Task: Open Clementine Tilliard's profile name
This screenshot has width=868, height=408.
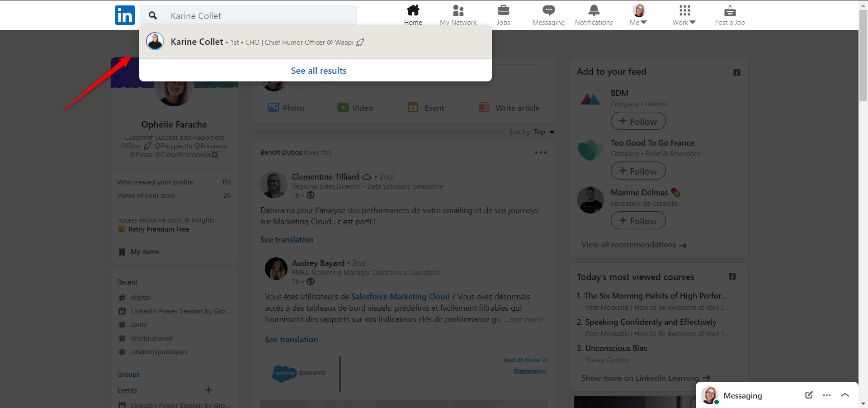Action: coord(325,177)
